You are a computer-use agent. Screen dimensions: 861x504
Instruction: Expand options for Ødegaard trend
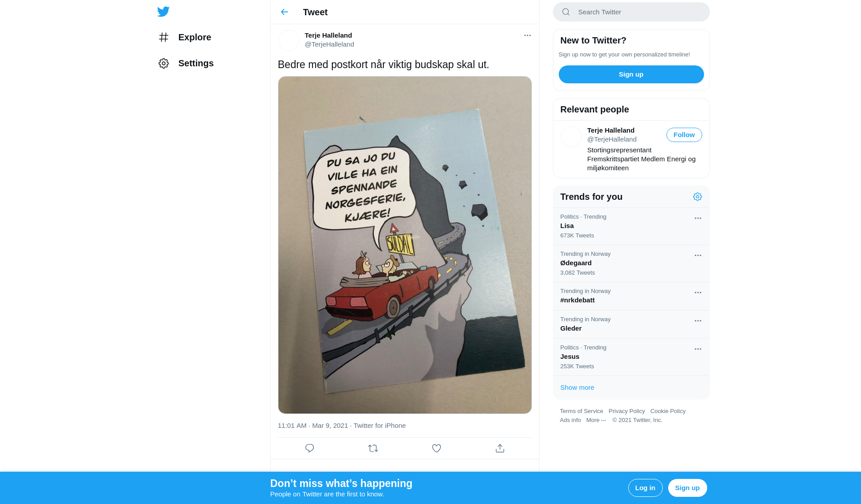pyautogui.click(x=698, y=255)
